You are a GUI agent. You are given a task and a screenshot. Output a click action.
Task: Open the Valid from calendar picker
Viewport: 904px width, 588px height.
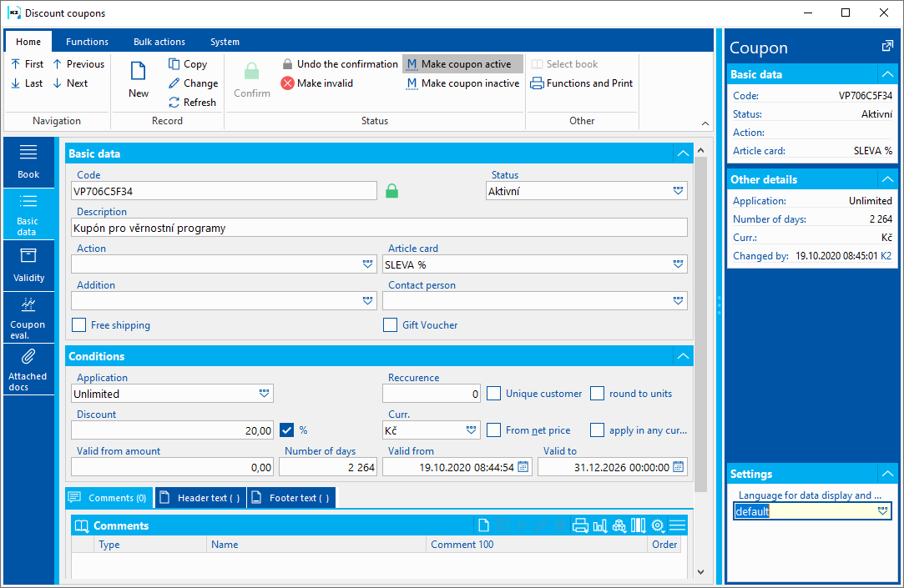coord(523,466)
